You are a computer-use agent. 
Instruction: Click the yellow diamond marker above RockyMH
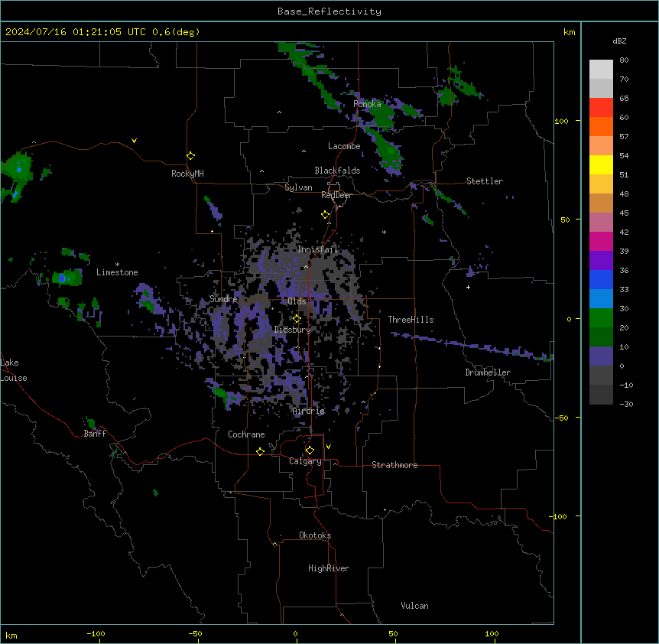[191, 156]
